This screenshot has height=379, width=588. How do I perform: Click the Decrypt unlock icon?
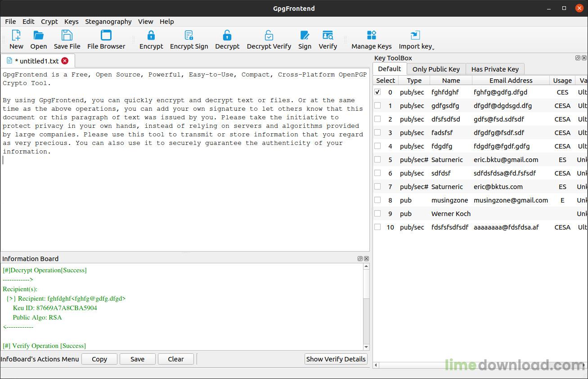coord(227,36)
